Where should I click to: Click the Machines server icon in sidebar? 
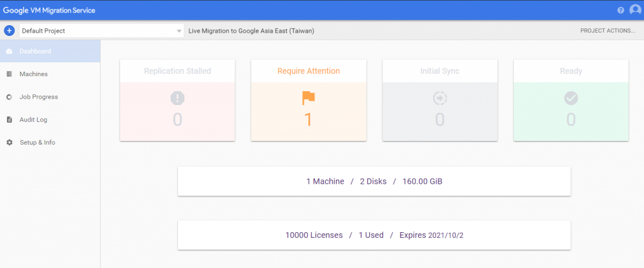9,74
